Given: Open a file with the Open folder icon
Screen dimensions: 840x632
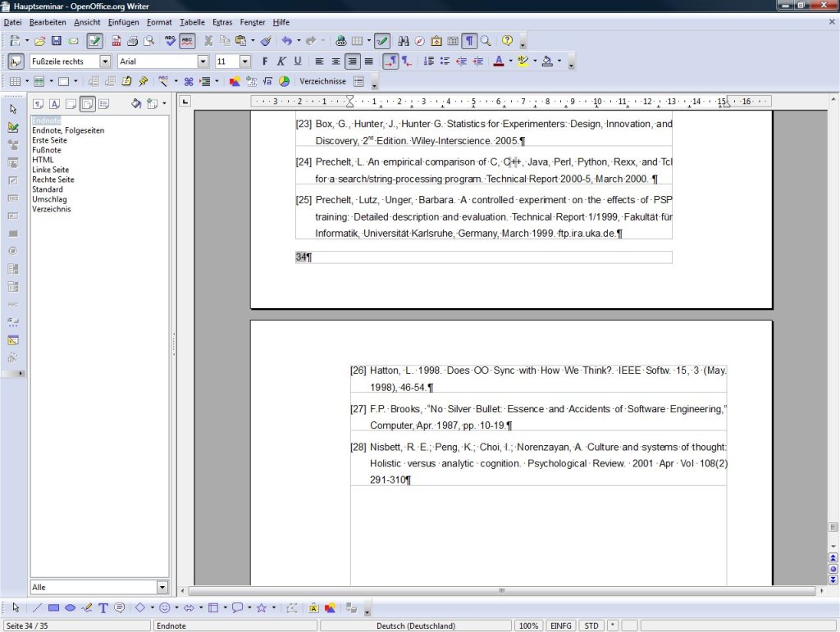Looking at the screenshot, I should coord(39,41).
